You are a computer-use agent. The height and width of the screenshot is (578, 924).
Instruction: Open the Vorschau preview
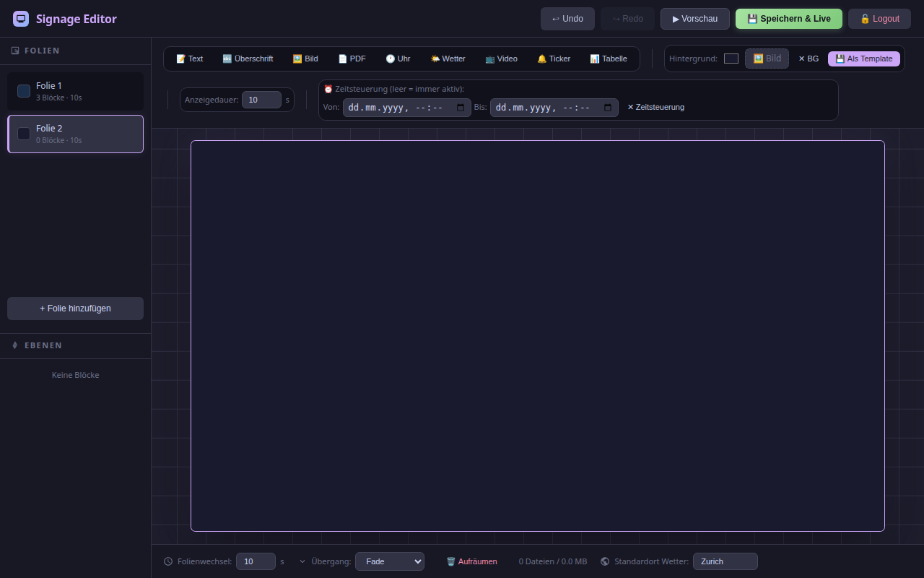tap(695, 19)
